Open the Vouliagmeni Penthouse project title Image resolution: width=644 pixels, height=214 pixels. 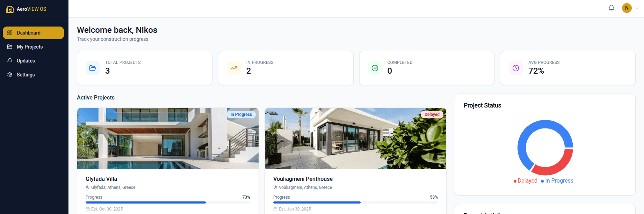coord(303,179)
